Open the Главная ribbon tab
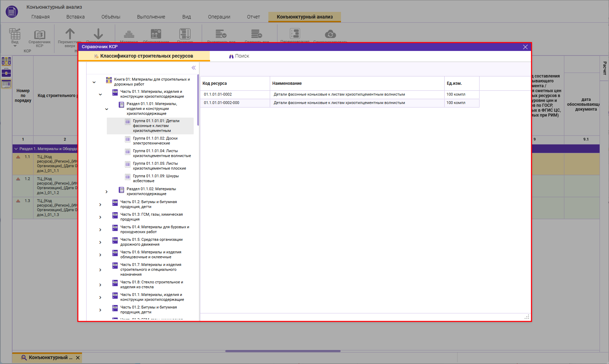Image resolution: width=609 pixels, height=364 pixels. pyautogui.click(x=40, y=17)
